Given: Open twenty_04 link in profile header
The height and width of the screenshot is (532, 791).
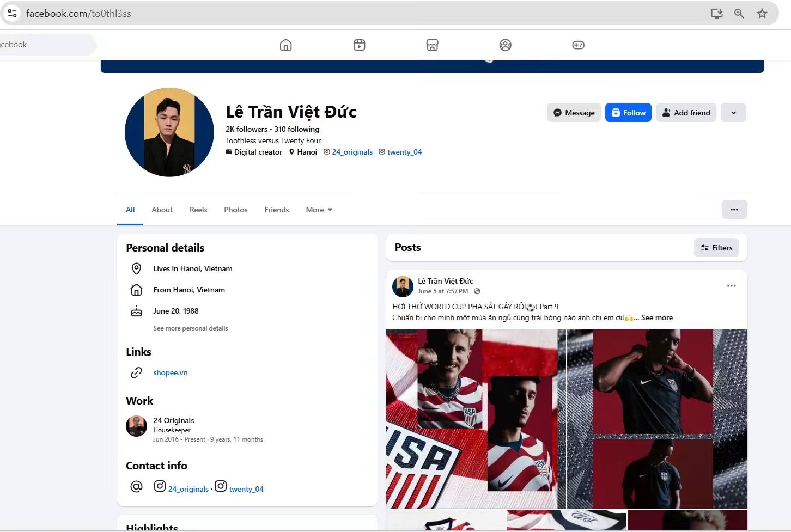Looking at the screenshot, I should click(x=405, y=152).
